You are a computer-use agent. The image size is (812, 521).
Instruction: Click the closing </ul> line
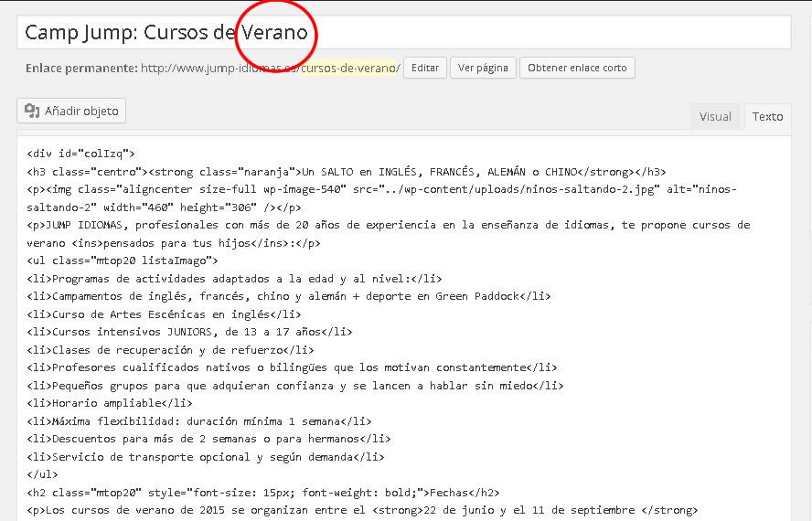point(42,474)
